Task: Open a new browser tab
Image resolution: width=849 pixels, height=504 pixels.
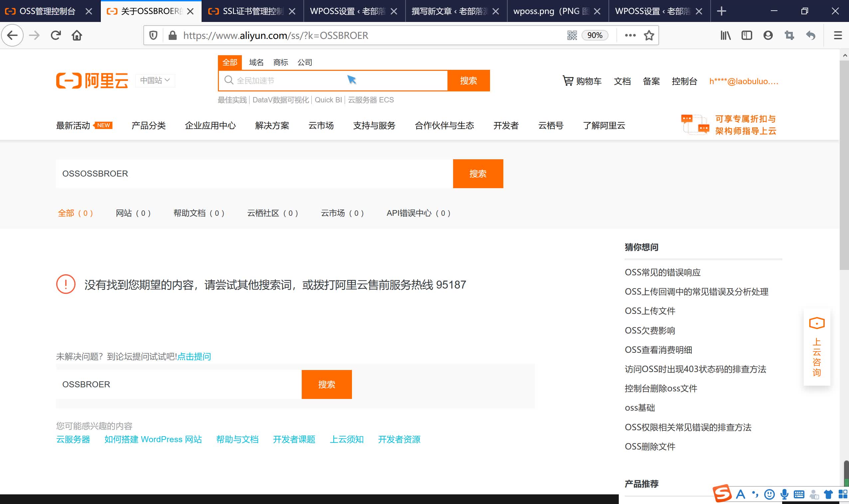Action: coord(721,11)
